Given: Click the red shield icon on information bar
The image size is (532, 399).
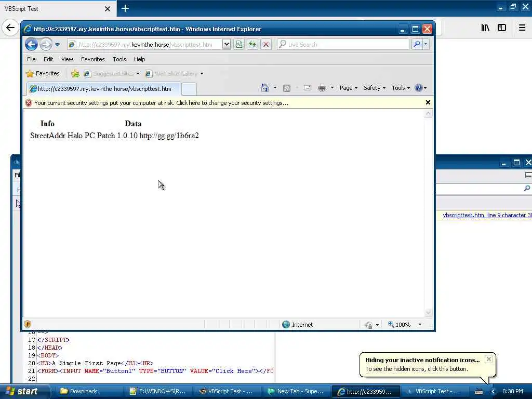Looking at the screenshot, I should tap(29, 103).
